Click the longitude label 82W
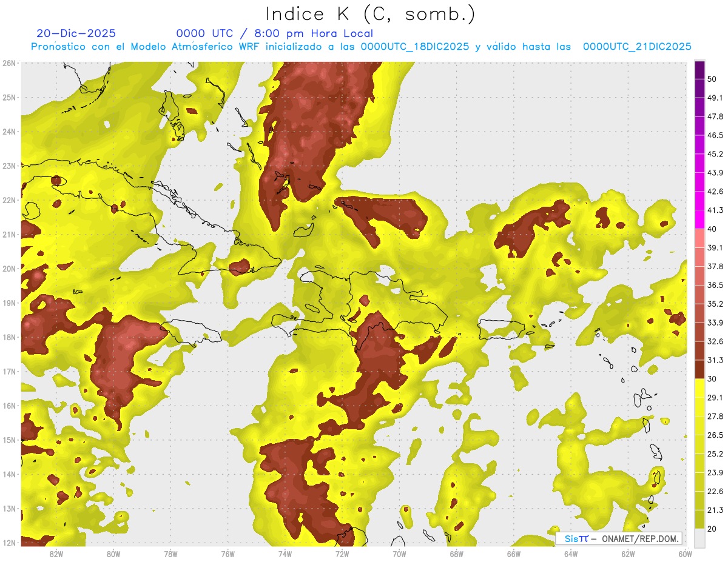 pos(56,554)
